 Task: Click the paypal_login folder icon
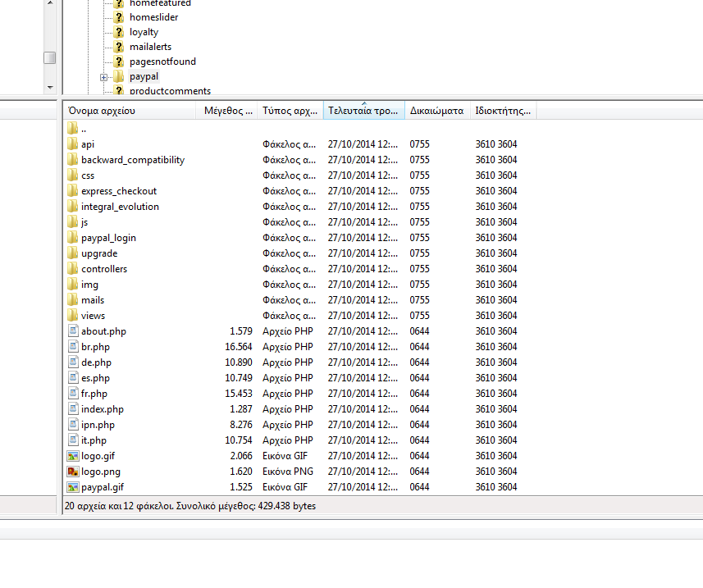[x=73, y=238]
